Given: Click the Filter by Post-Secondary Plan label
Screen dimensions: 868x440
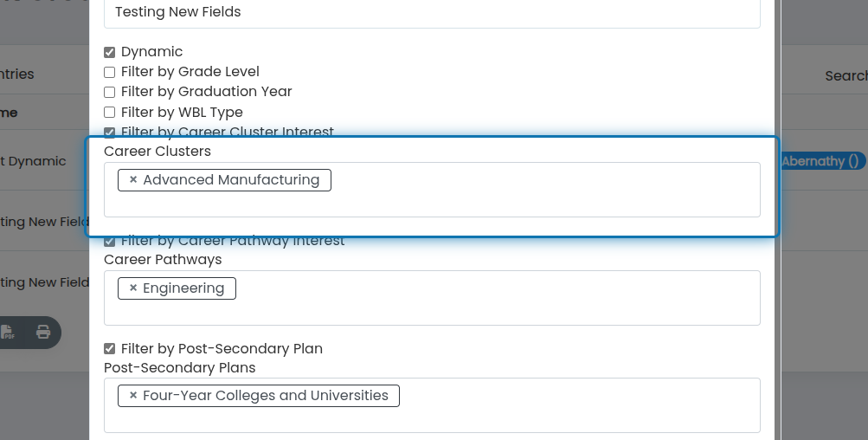Looking at the screenshot, I should [x=222, y=348].
